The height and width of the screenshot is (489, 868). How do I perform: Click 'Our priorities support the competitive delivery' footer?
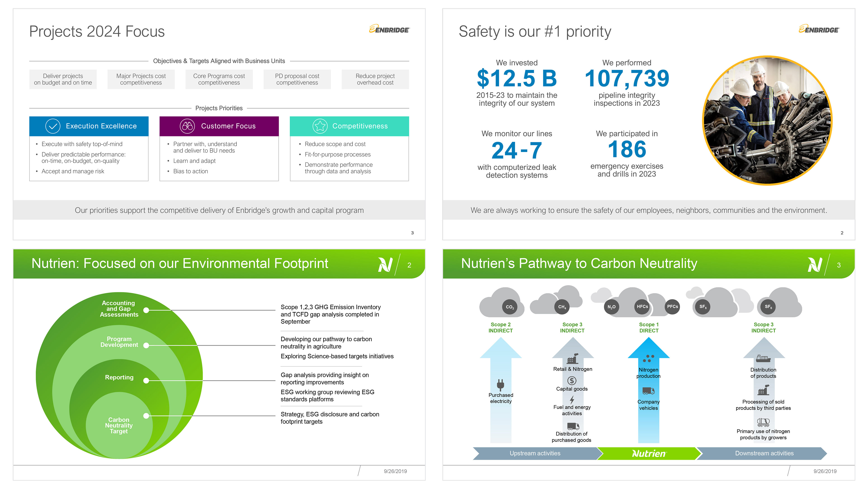219,210
